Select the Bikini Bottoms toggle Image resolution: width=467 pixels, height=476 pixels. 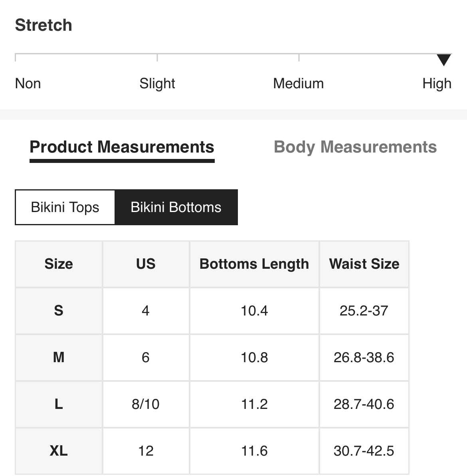[x=176, y=207]
